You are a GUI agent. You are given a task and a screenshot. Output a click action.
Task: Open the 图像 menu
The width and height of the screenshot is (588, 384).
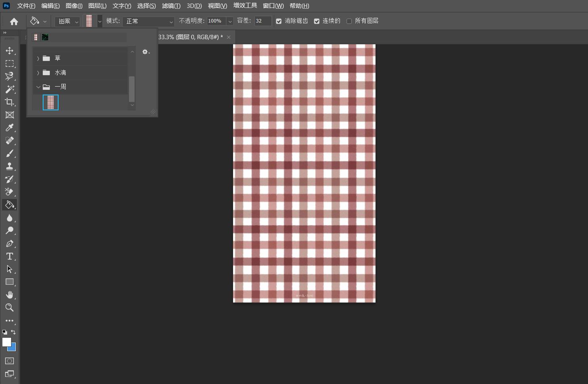point(74,6)
